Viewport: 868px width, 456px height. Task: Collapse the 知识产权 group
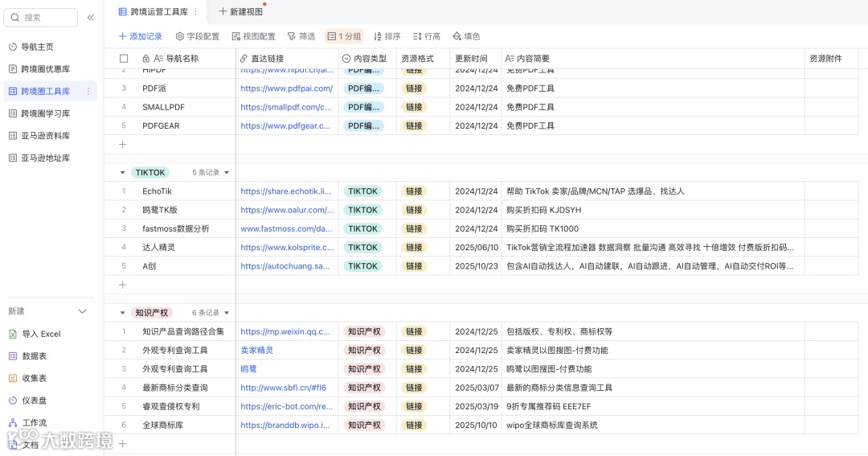pos(122,313)
